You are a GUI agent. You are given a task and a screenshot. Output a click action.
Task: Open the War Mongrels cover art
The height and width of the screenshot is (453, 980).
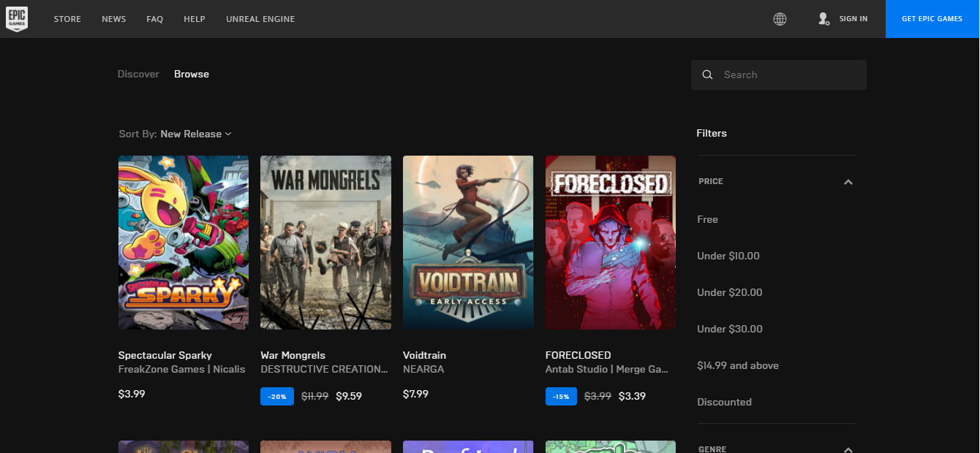325,243
